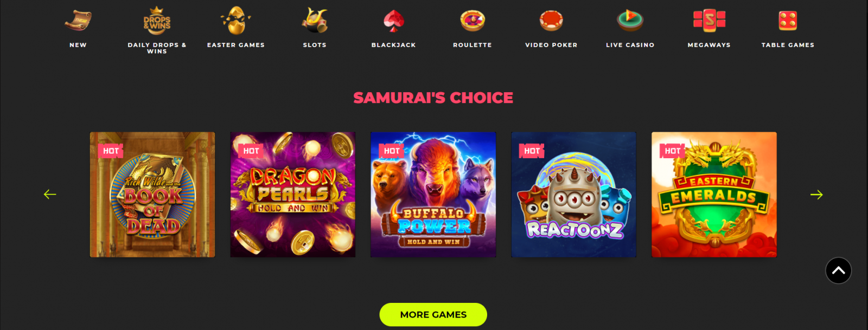This screenshot has height=330, width=868.
Task: Select the Table Games dice icon
Action: click(x=788, y=21)
